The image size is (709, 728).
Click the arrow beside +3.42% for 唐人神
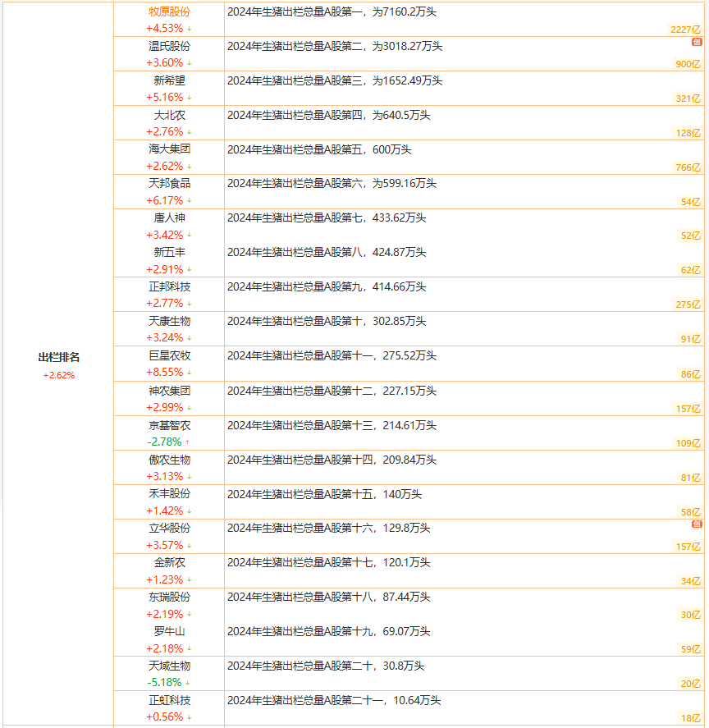pos(189,236)
